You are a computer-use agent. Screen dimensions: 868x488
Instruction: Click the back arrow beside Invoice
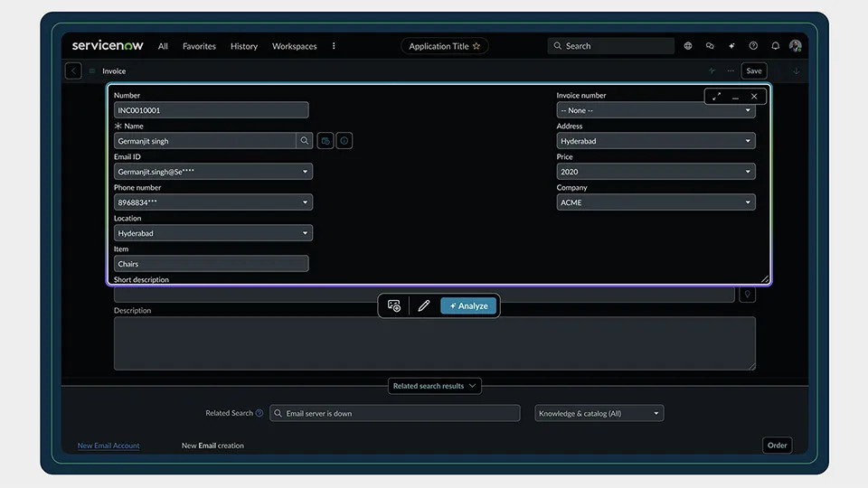tap(73, 70)
